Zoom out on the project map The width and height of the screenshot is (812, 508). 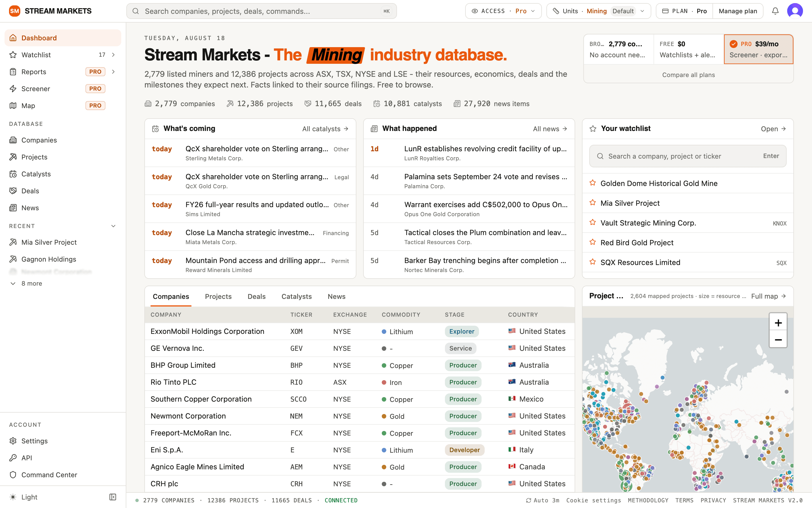point(778,340)
